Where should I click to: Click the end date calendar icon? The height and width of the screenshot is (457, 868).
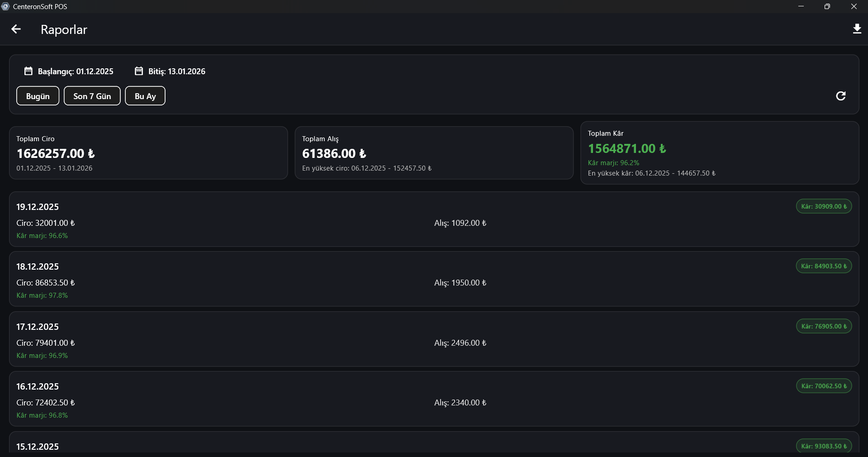click(139, 71)
